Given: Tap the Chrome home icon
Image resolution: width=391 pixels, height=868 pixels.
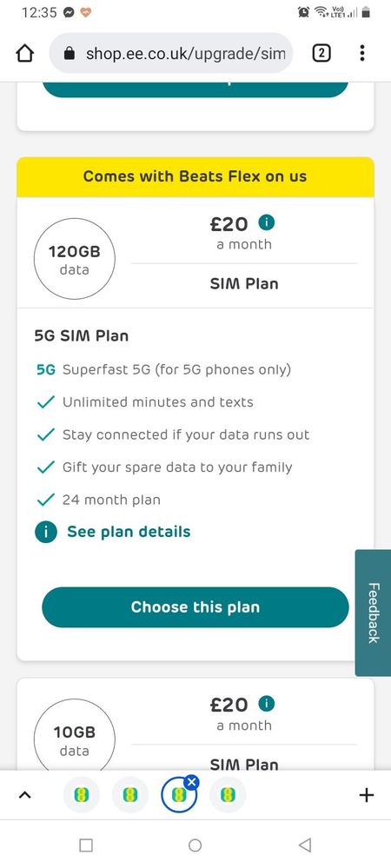Looking at the screenshot, I should click(x=25, y=53).
